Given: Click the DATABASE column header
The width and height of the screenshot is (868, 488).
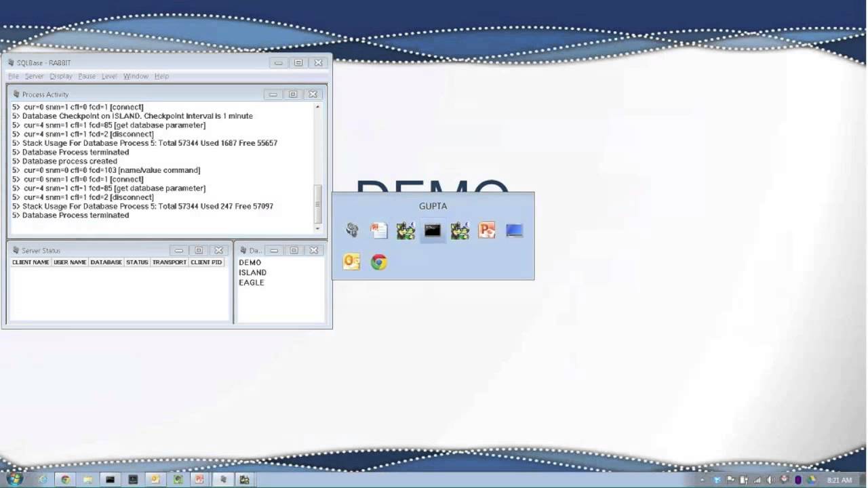Looking at the screenshot, I should (x=106, y=262).
